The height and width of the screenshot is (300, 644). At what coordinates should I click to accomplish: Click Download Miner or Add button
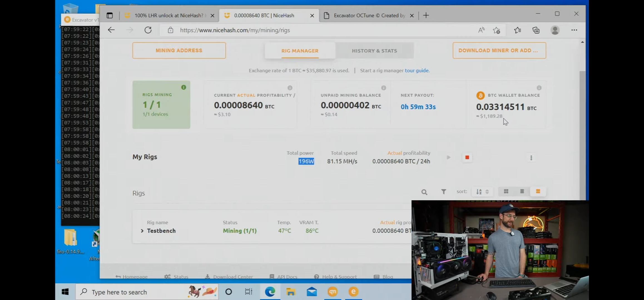499,51
